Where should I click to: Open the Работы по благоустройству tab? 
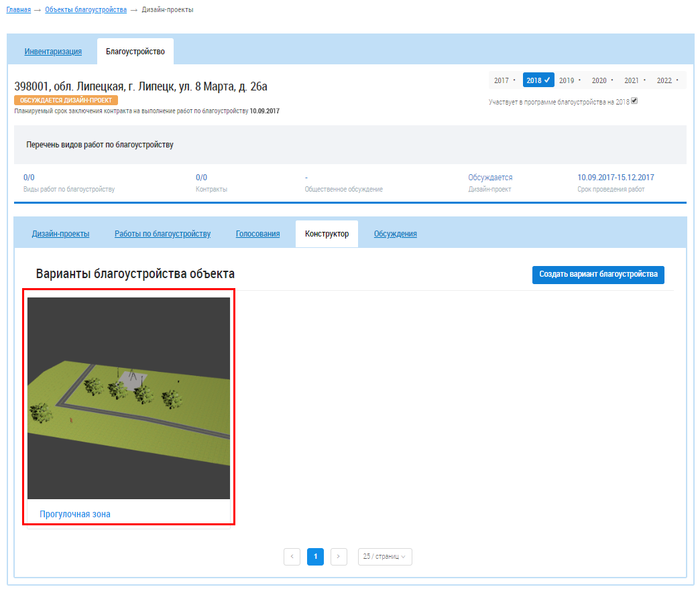(x=162, y=234)
